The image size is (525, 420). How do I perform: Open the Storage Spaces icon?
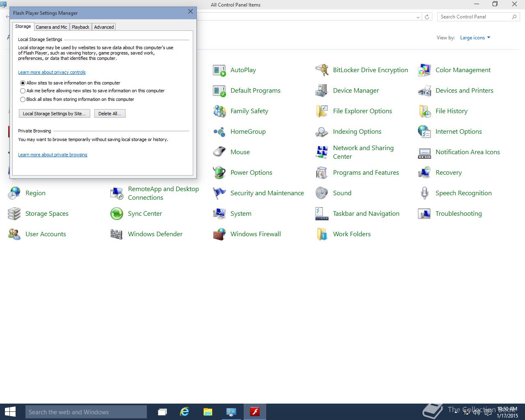tap(14, 214)
